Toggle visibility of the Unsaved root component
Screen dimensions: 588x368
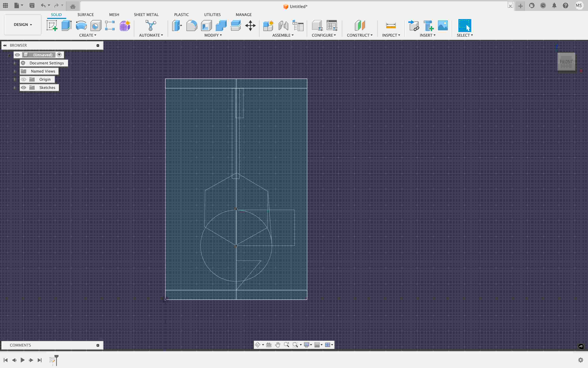pos(17,55)
